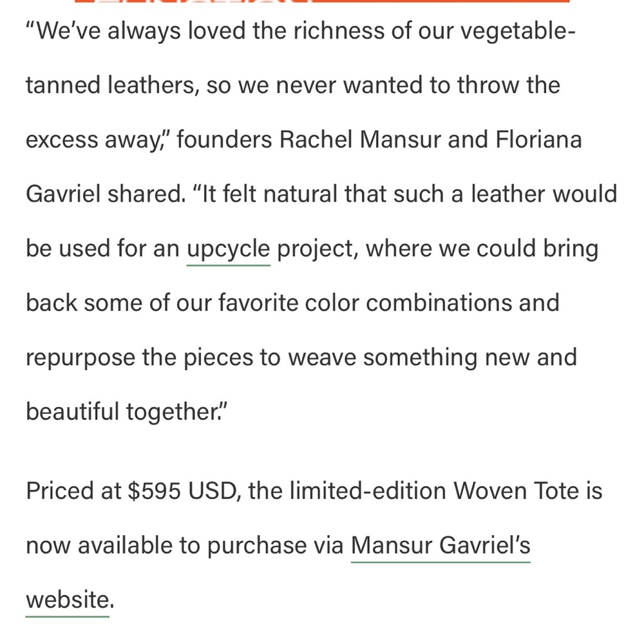Click the word repurpose
This screenshot has height=644, width=644.
[x=79, y=357]
